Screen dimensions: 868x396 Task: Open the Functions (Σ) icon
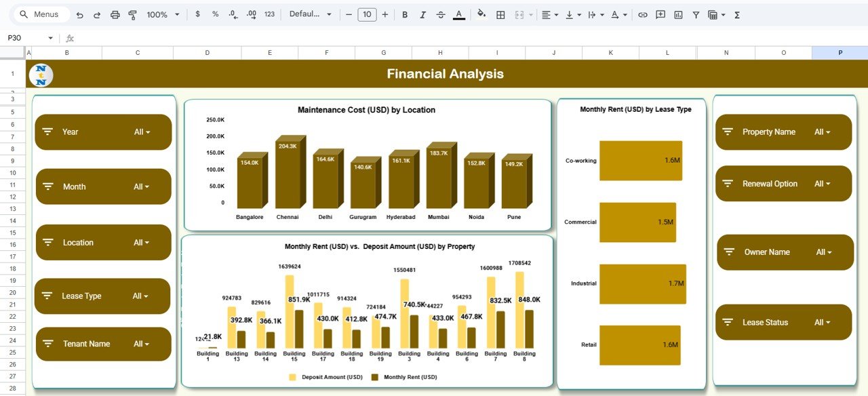736,14
